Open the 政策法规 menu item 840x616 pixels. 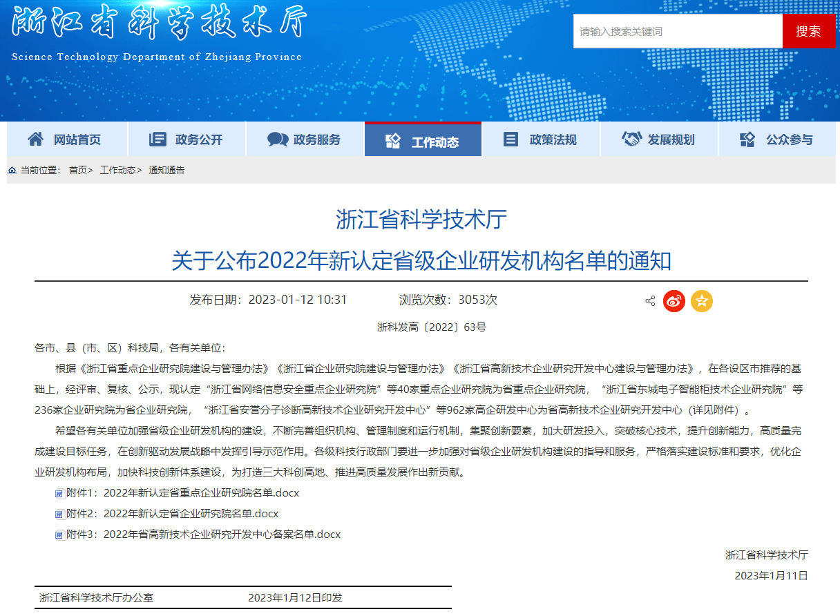(x=541, y=139)
